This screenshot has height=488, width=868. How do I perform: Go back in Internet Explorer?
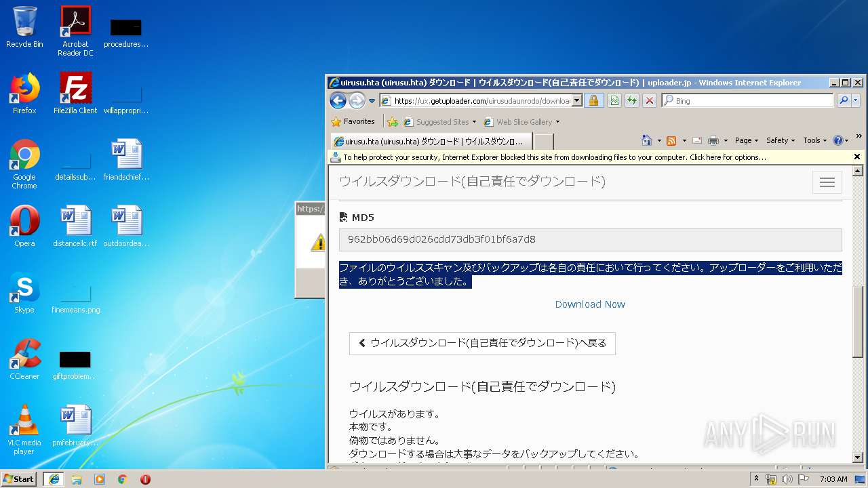point(338,100)
